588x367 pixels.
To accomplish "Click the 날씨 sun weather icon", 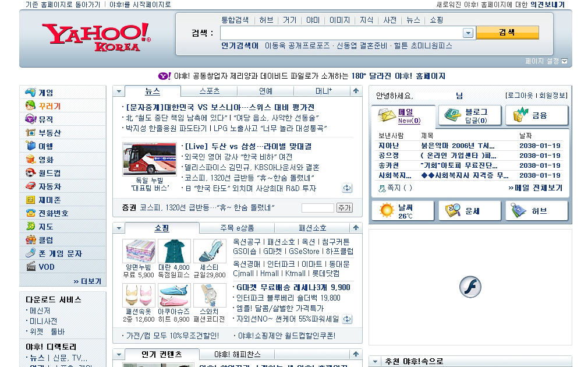I will click(386, 210).
